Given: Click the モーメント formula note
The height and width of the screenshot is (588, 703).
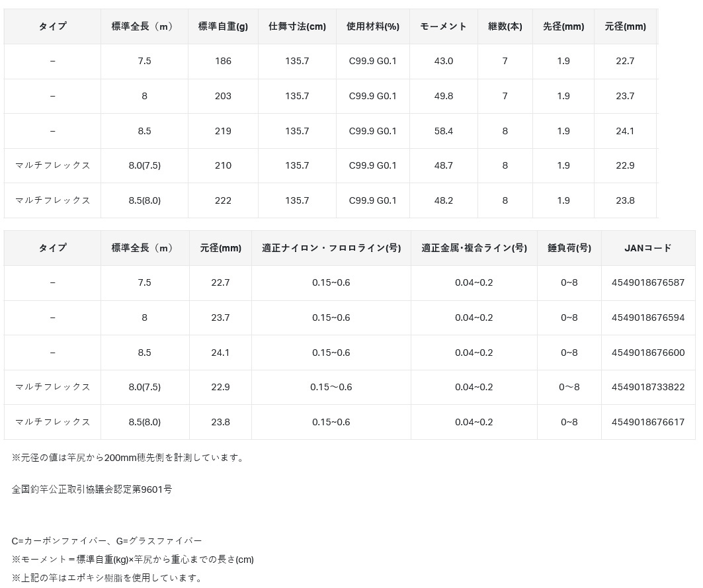Looking at the screenshot, I should click(x=133, y=560).
